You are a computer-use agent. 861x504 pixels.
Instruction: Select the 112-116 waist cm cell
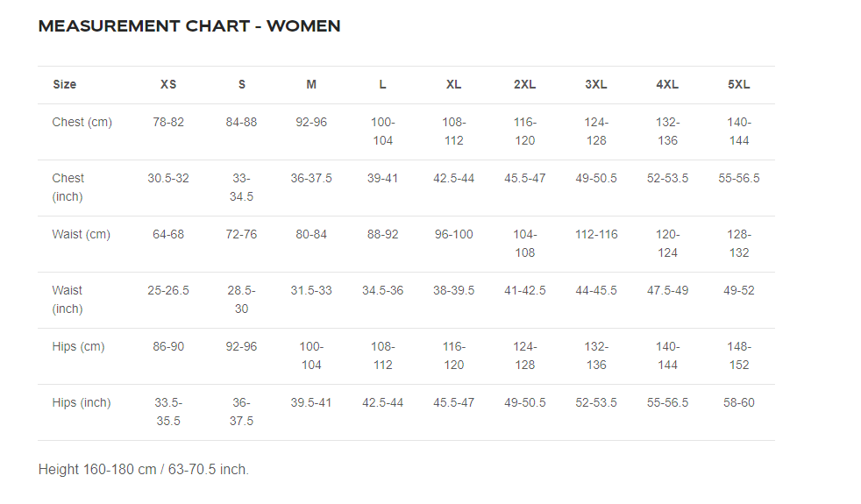coord(596,234)
